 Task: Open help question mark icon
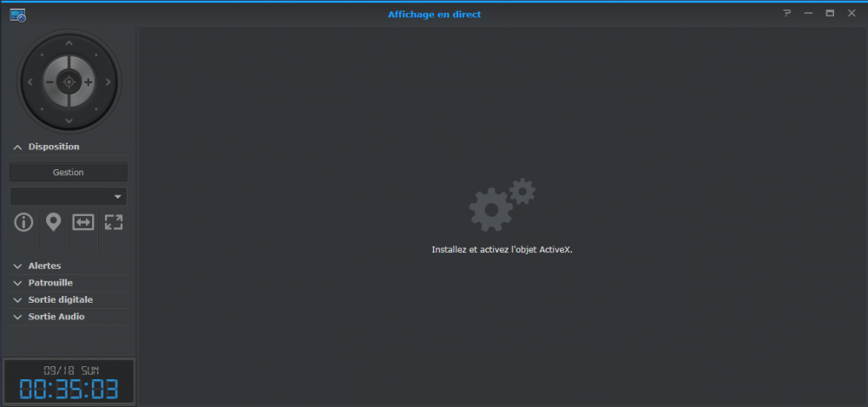click(x=786, y=13)
